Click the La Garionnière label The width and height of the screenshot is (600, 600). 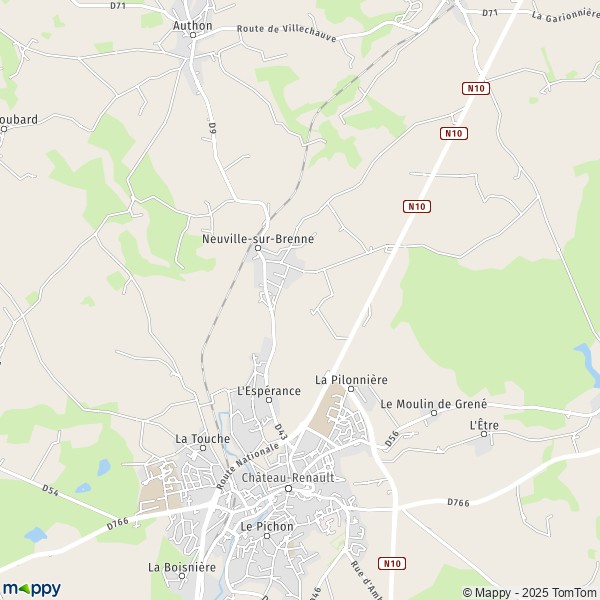[566, 16]
